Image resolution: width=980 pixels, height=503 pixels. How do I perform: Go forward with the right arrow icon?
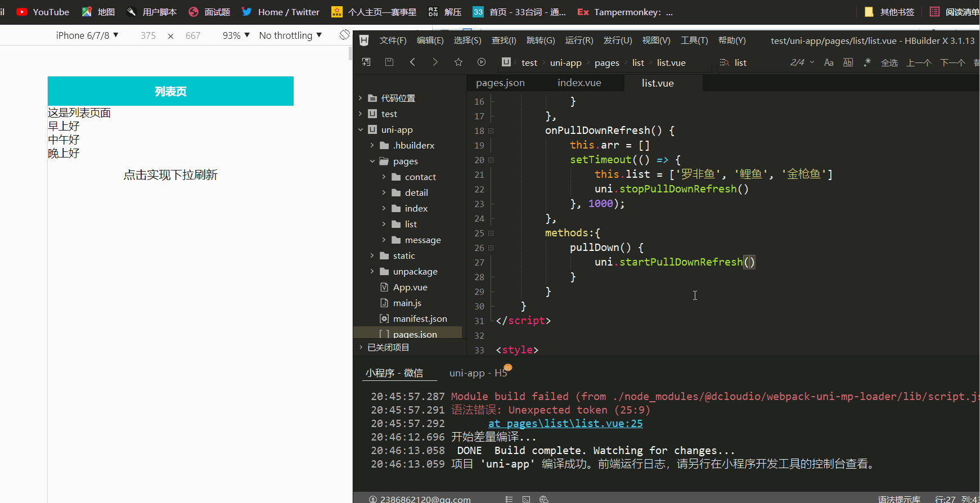coord(435,62)
